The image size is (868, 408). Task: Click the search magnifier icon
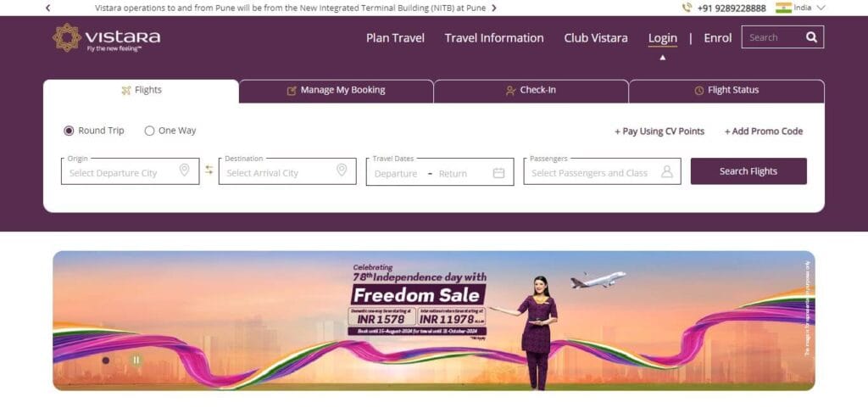click(x=811, y=37)
